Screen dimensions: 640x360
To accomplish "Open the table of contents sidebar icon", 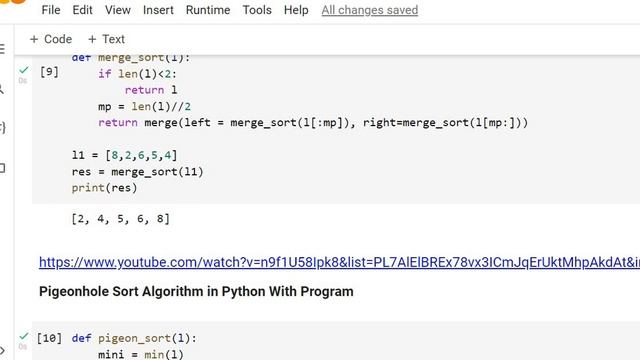I will click(x=2, y=49).
